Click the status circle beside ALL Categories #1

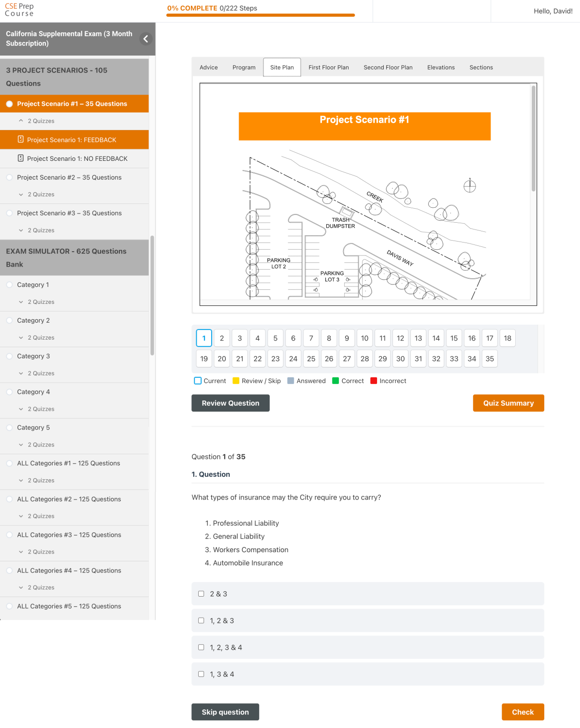point(9,462)
